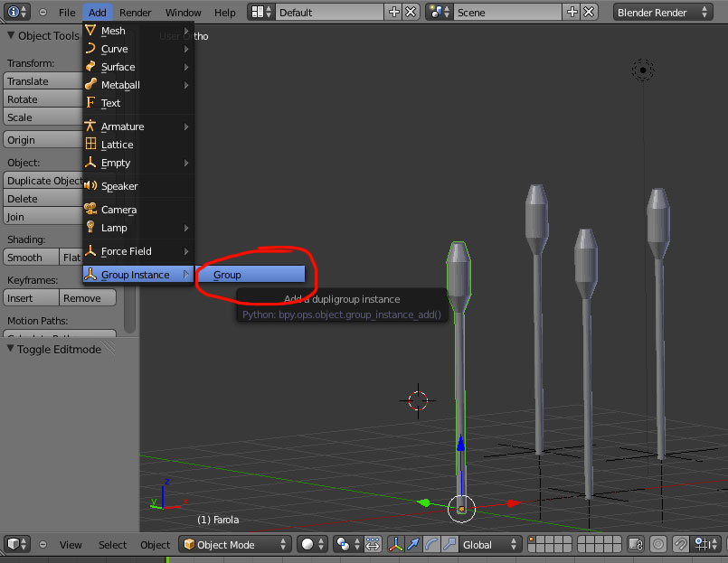Viewport: 728px width, 563px height.
Task: Collapse the 3D view header menus
Action: click(43, 544)
